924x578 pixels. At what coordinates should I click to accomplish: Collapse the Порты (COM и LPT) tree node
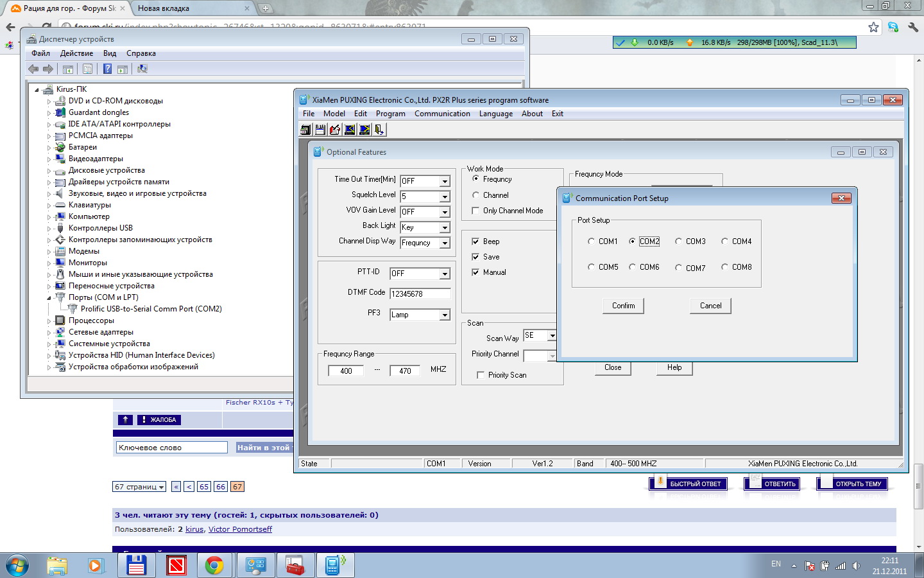[49, 298]
